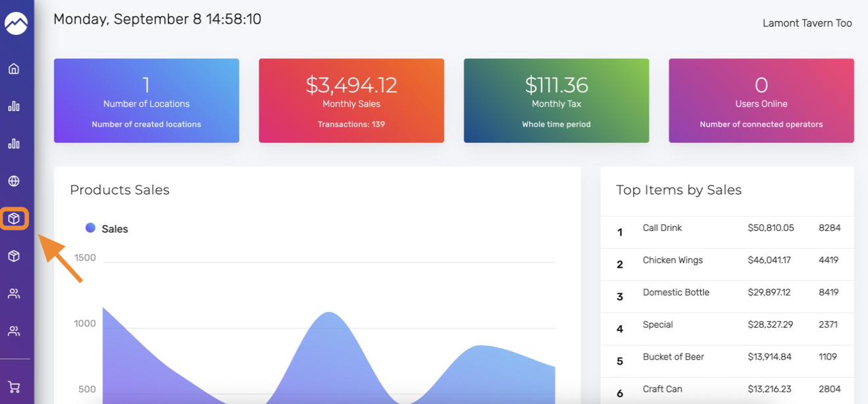Viewport: 868px width, 404px height.
Task: Open the lower bar chart sidebar icon
Action: (x=14, y=143)
